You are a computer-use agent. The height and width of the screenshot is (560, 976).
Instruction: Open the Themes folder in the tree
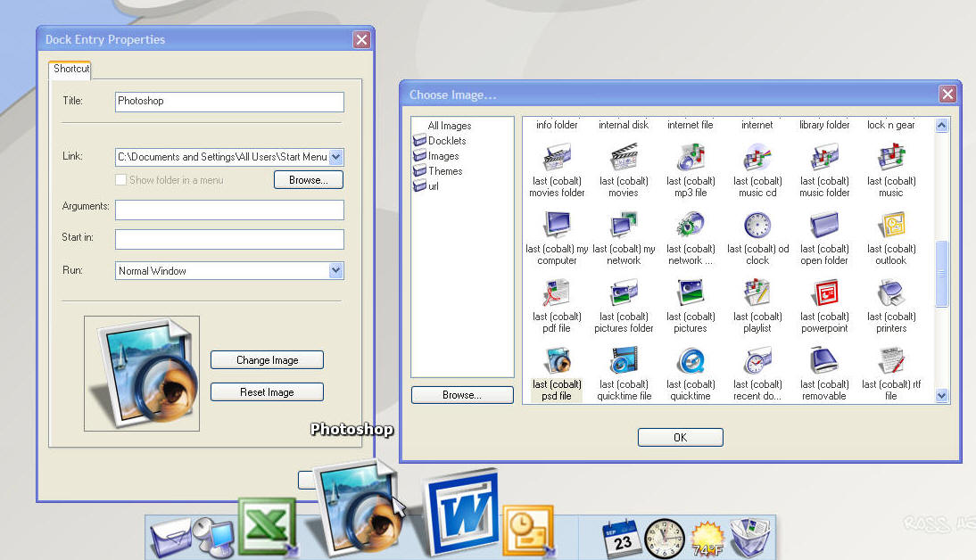click(437, 171)
